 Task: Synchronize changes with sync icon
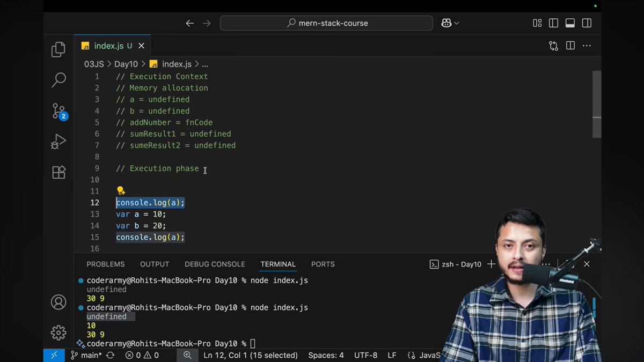[x=110, y=355]
